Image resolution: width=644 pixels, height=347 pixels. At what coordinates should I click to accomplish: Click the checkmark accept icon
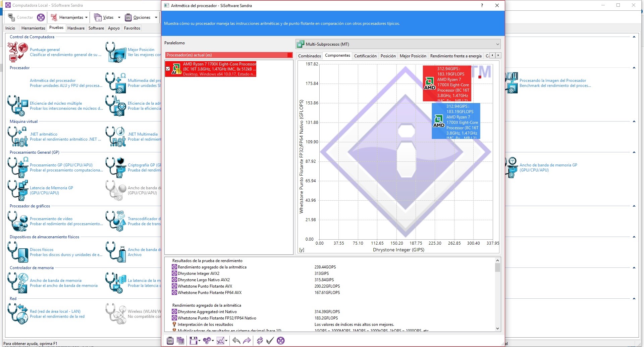point(270,341)
